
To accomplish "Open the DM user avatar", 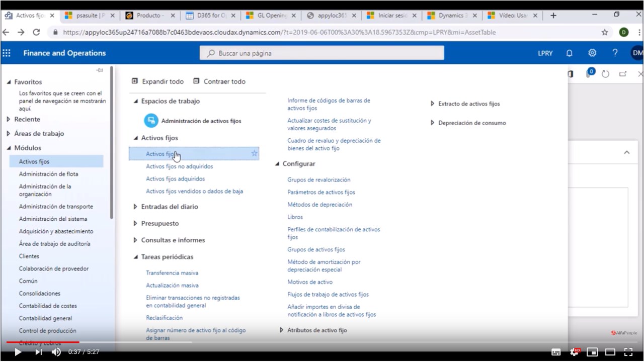I will [637, 53].
